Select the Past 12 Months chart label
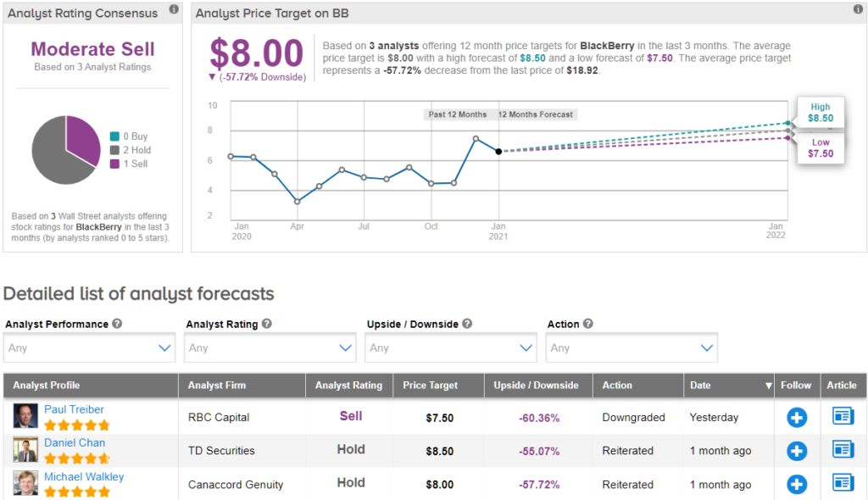 457,114
